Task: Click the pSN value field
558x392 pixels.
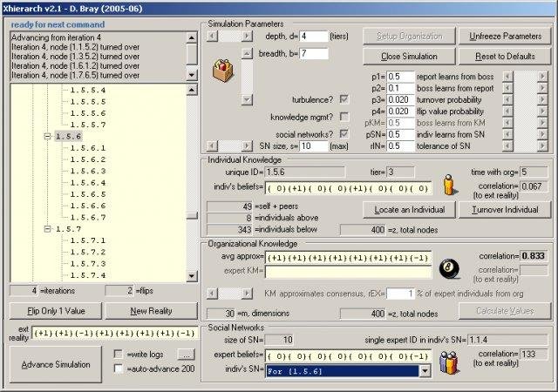Action: click(x=401, y=134)
